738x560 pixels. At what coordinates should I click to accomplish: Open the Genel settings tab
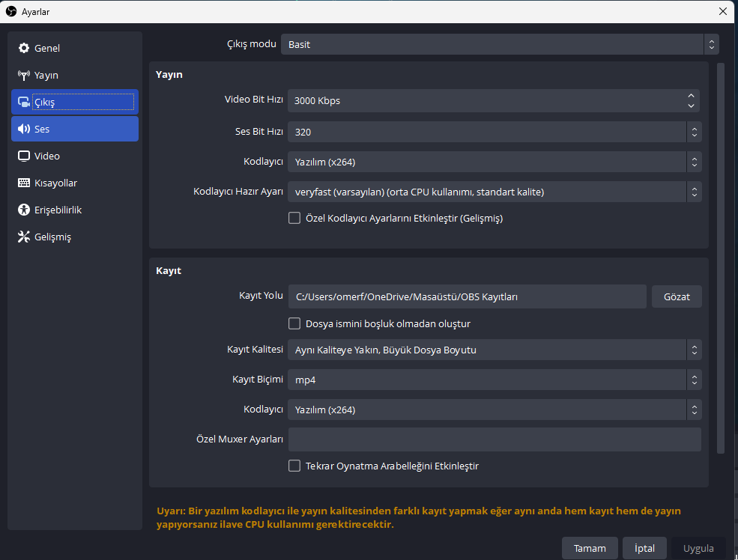point(75,48)
